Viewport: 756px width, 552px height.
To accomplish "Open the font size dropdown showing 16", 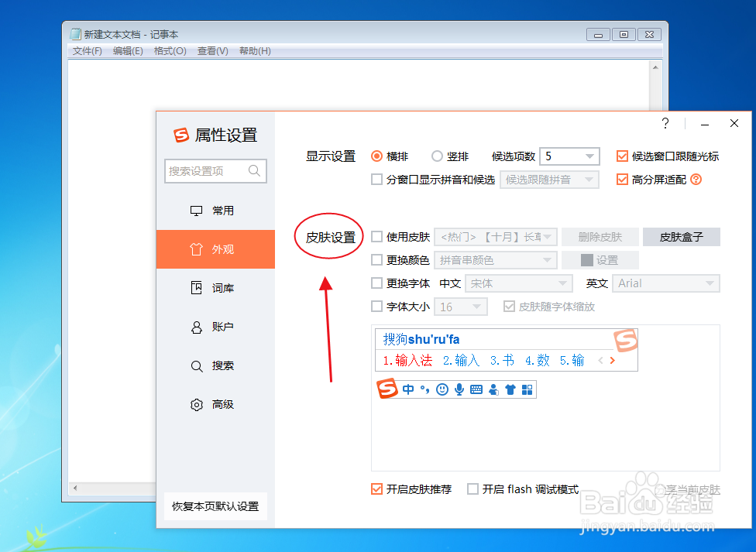I will pyautogui.click(x=461, y=306).
